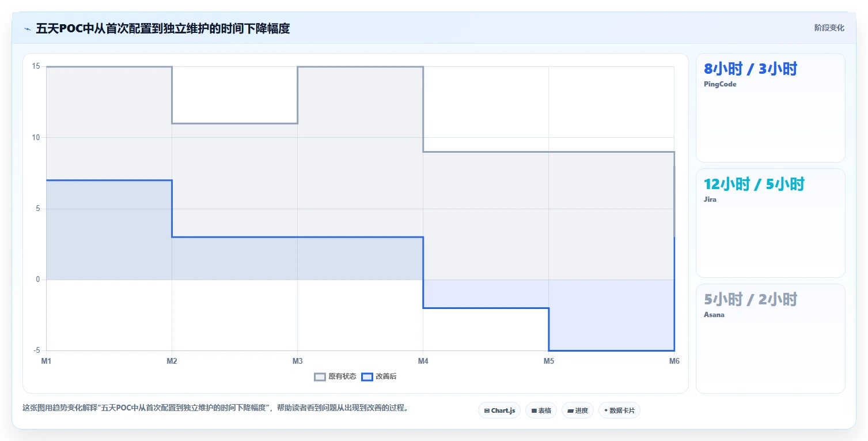Click the M4 x-axis label
The height and width of the screenshot is (441, 868).
(x=423, y=361)
